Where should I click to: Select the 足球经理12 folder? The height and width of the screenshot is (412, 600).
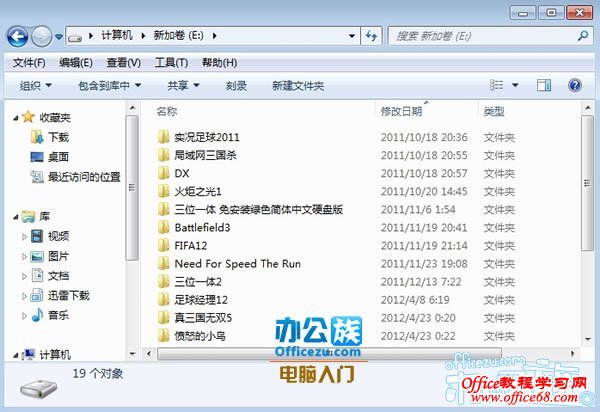click(x=193, y=300)
